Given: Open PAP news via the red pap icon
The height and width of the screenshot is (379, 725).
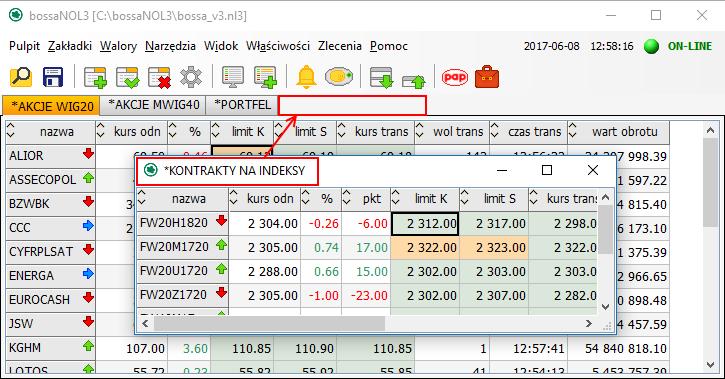Looking at the screenshot, I should tap(455, 77).
